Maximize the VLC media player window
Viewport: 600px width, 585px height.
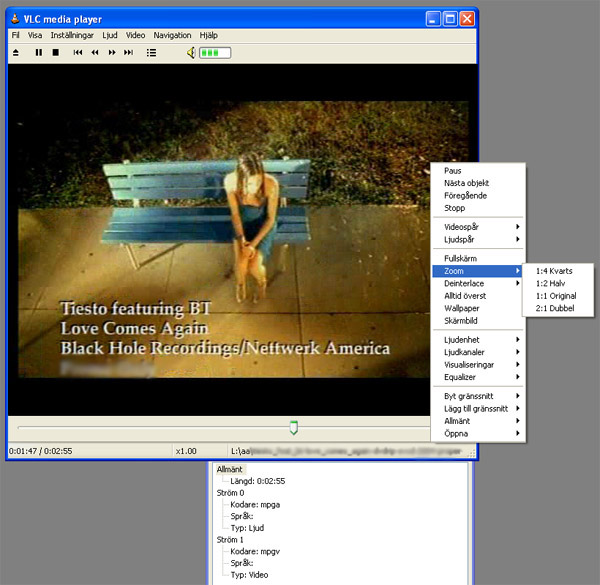coord(450,18)
